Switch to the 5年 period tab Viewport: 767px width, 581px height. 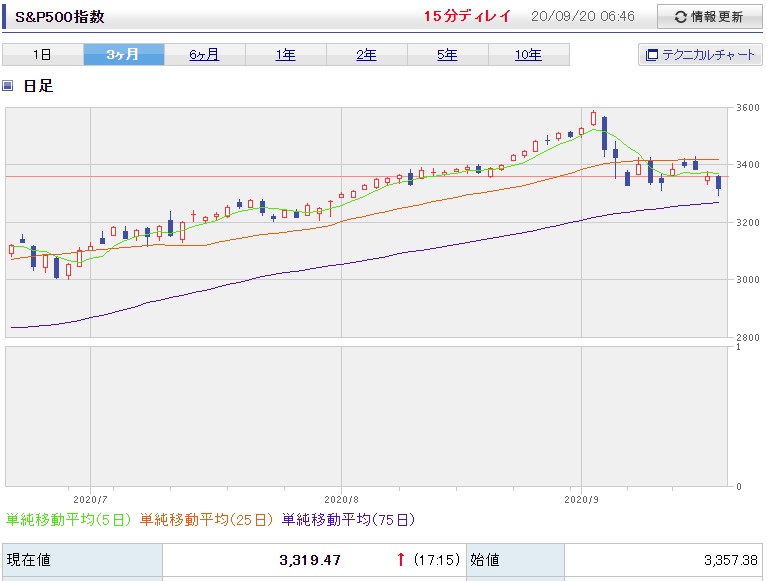[x=448, y=54]
